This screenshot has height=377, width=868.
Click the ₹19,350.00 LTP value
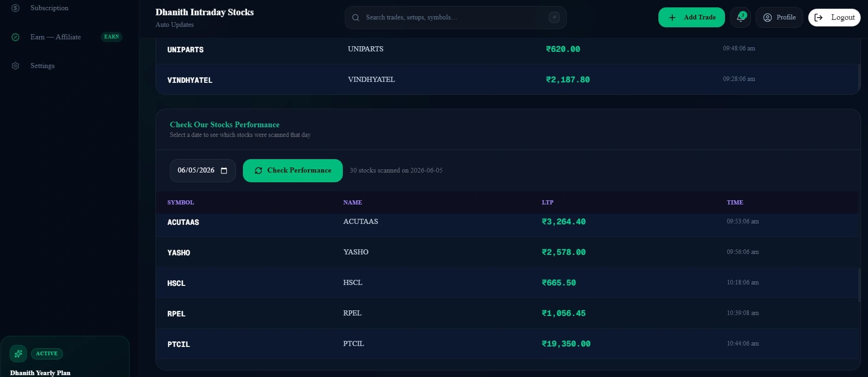[x=566, y=344]
